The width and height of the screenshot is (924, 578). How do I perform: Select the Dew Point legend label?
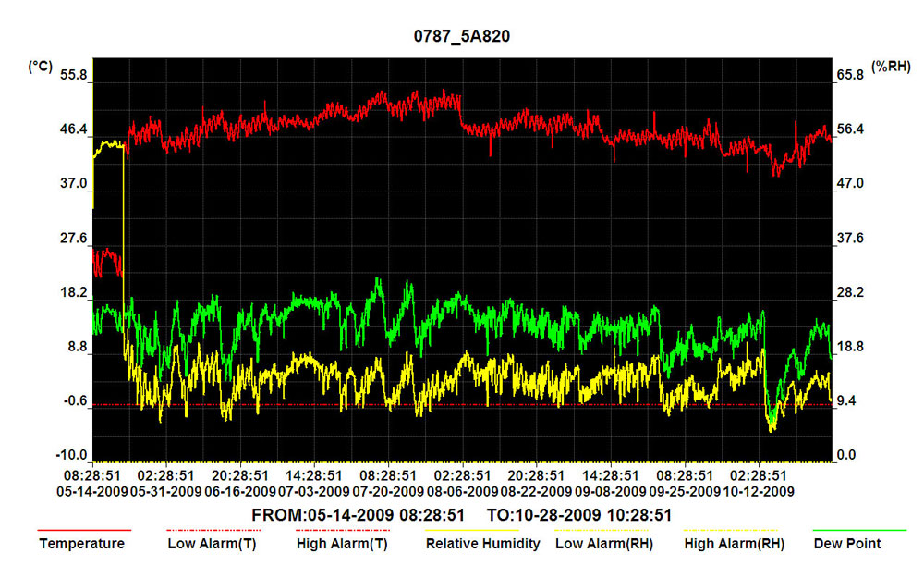click(x=846, y=544)
